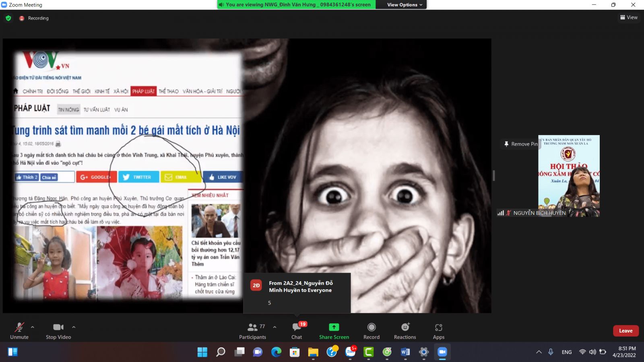Open the Reactions menu
Image resolution: width=644 pixels, height=362 pixels.
[x=405, y=331]
